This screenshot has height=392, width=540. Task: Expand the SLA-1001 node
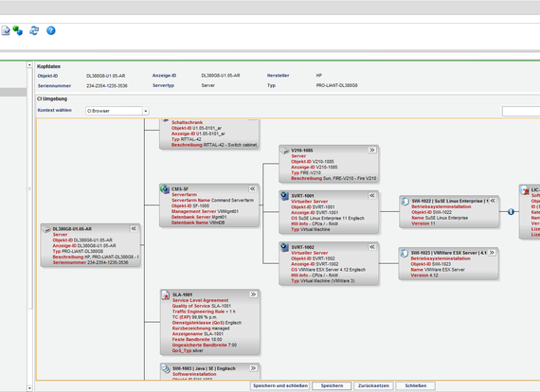point(253,294)
